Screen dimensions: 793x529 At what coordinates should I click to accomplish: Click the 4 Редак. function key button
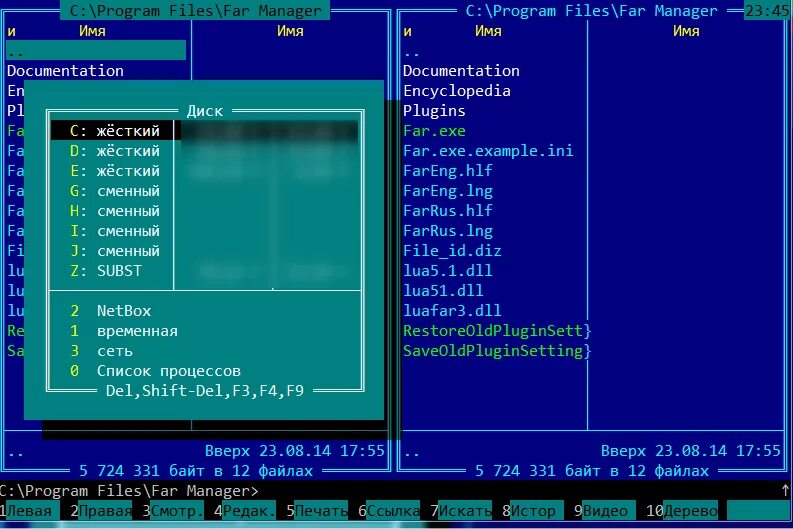(x=245, y=510)
